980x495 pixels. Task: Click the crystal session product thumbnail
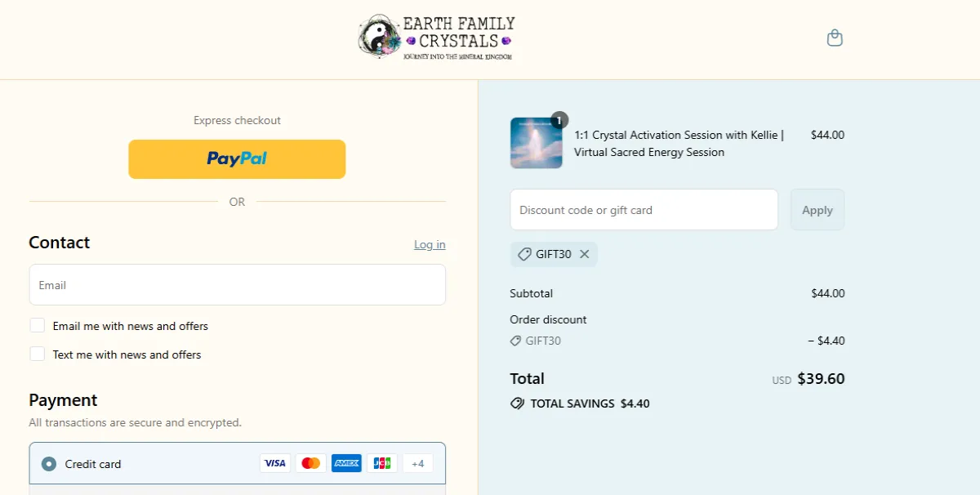click(x=536, y=143)
